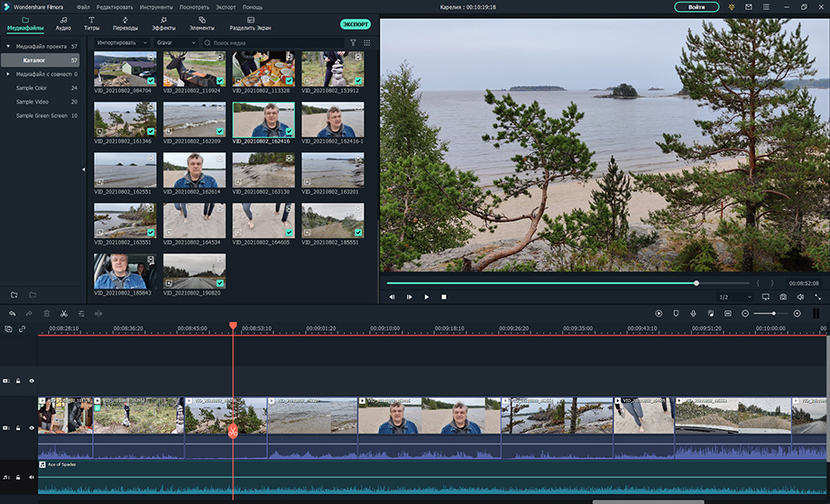Screen dimensions: 830x504
Task: Add a marker with the shield icon
Action: tap(676, 314)
